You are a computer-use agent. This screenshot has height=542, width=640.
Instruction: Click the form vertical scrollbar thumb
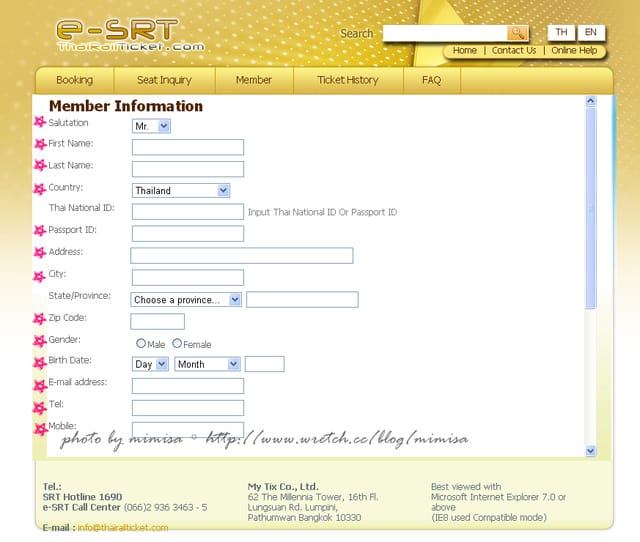coord(591,208)
